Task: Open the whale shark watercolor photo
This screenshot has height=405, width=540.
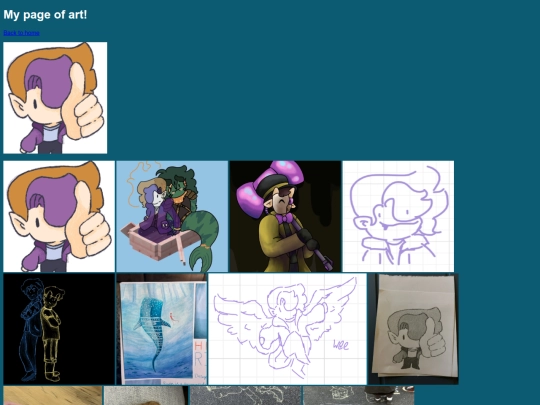Action: pos(162,329)
